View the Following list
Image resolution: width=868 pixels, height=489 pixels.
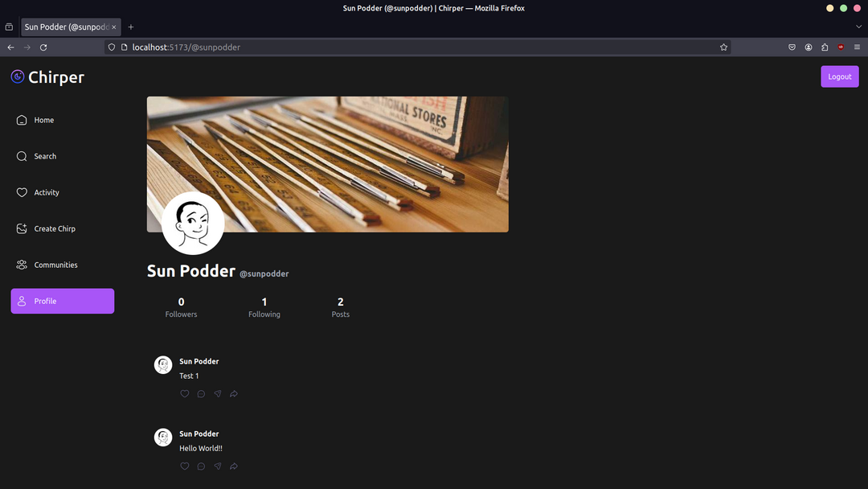point(264,307)
